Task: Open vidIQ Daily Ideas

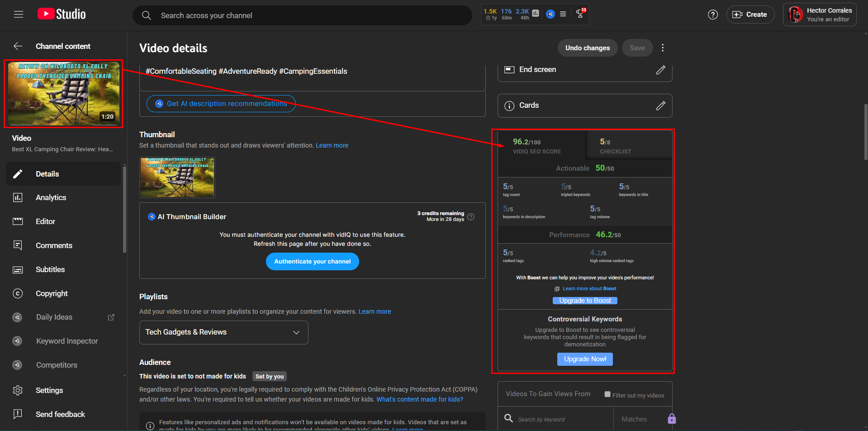Action: (63, 317)
